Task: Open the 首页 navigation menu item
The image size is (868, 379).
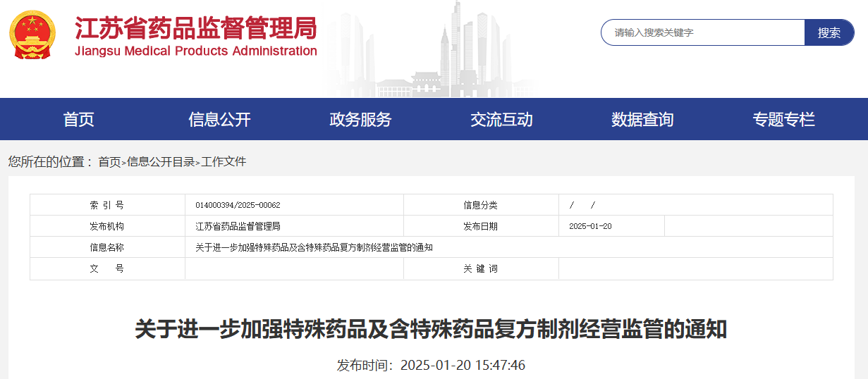Action: pyautogui.click(x=79, y=119)
